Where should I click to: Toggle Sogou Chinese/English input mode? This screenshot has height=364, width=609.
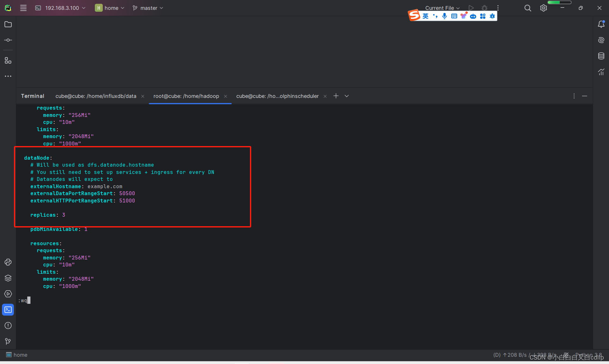[x=425, y=16]
